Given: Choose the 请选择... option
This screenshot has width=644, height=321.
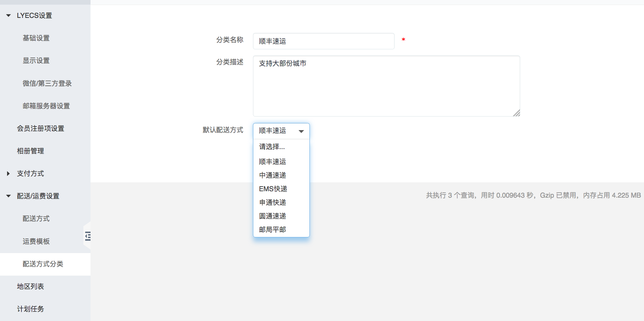Looking at the screenshot, I should (281, 147).
